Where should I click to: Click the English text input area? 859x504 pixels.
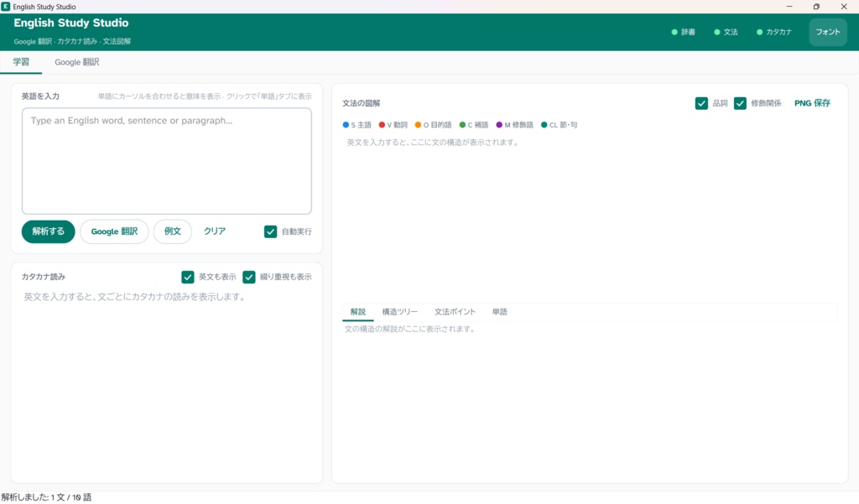[x=167, y=161]
